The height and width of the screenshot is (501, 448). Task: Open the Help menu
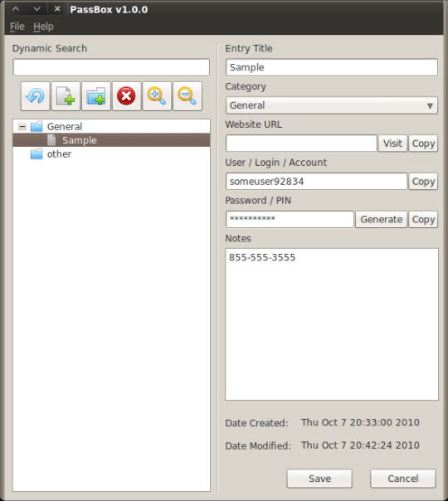[x=43, y=27]
